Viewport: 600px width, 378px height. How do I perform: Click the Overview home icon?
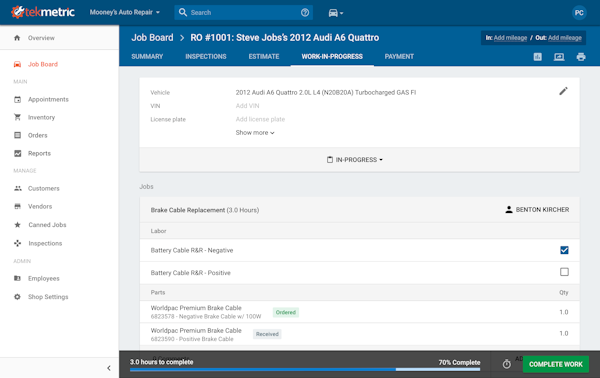pos(17,38)
